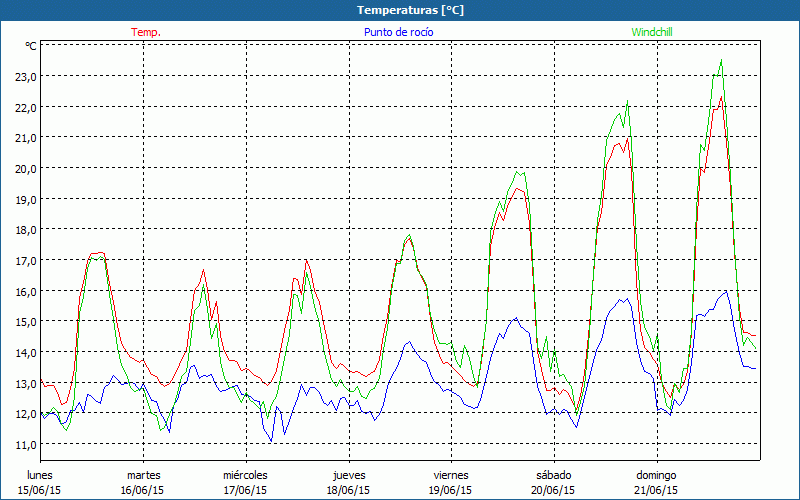This screenshot has width=800, height=500.
Task: Select the jueves day label
Action: click(x=348, y=475)
